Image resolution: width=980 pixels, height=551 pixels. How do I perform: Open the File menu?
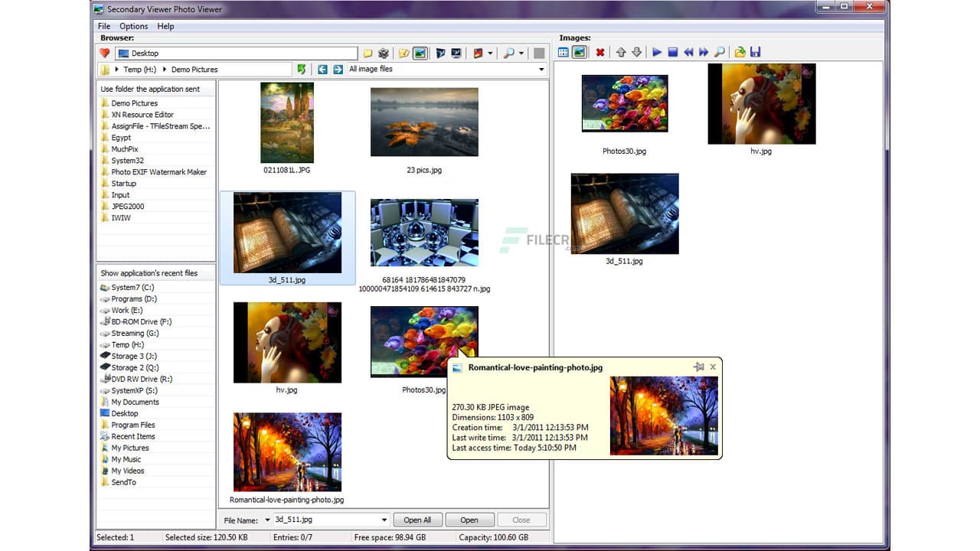tap(103, 25)
